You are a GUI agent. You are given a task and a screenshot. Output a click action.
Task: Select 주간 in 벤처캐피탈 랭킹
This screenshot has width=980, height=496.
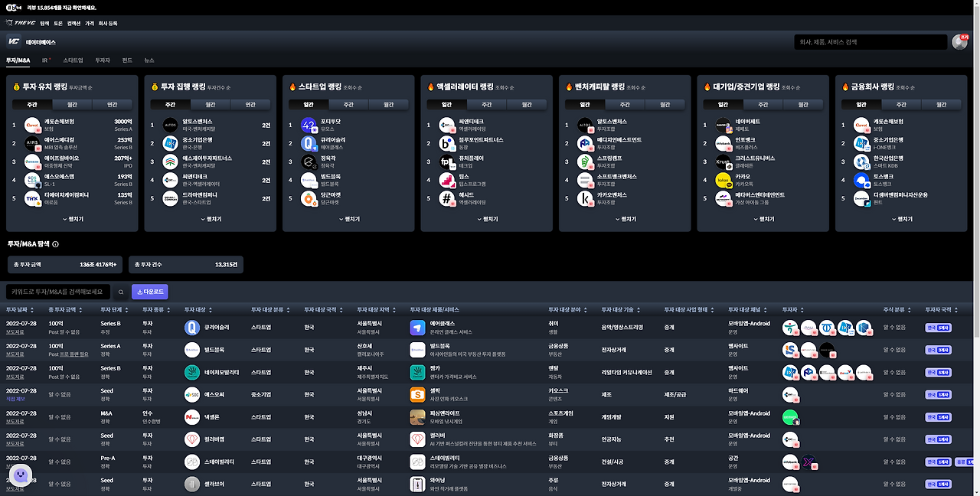[x=625, y=105]
